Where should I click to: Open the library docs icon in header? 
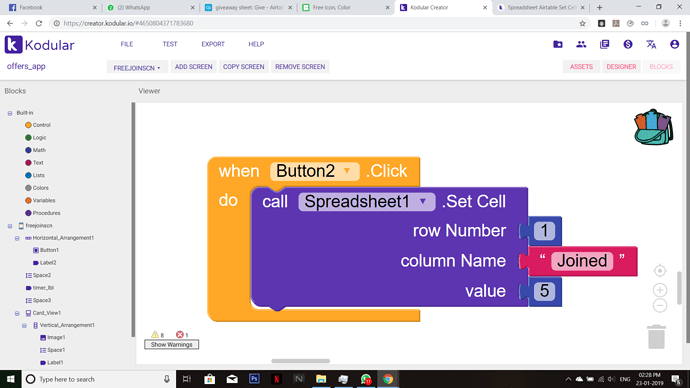coord(605,44)
